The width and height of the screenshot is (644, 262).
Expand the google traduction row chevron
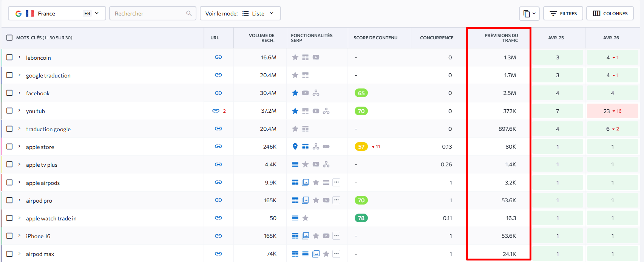click(19, 75)
